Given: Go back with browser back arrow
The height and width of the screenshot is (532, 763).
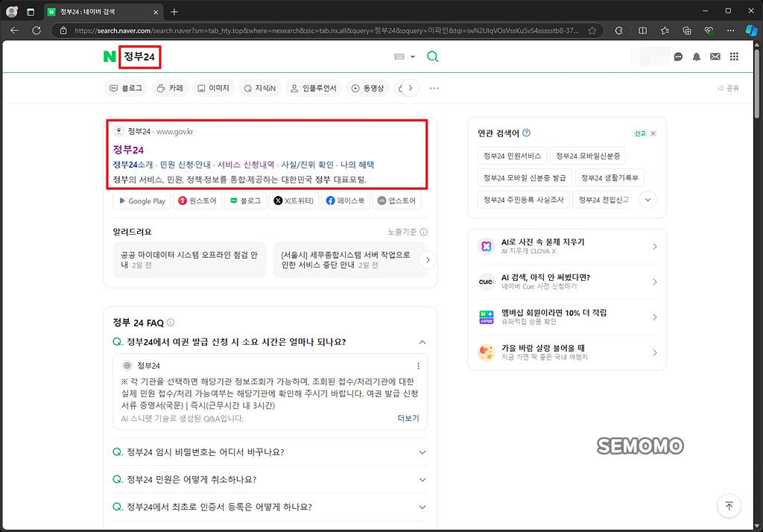Looking at the screenshot, I should [x=15, y=31].
